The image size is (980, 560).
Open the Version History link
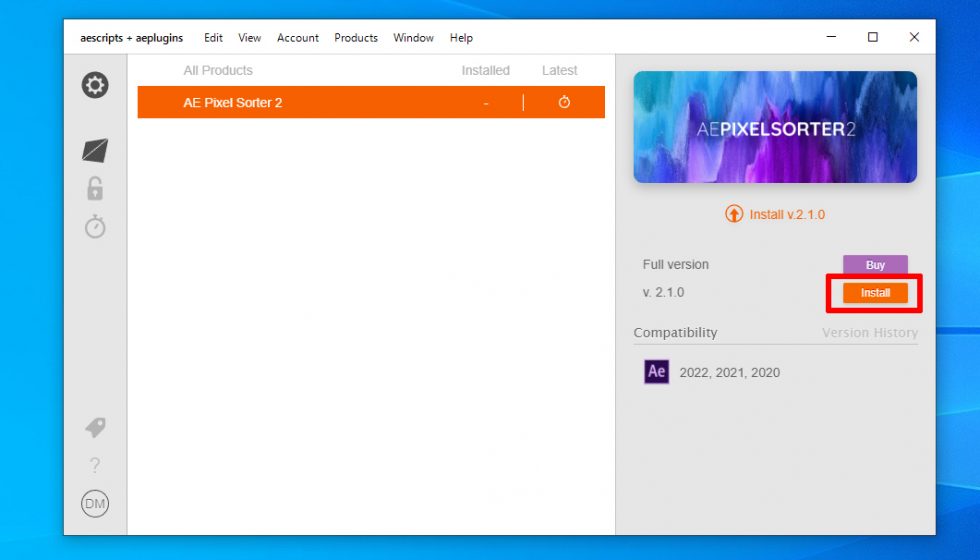click(x=869, y=332)
